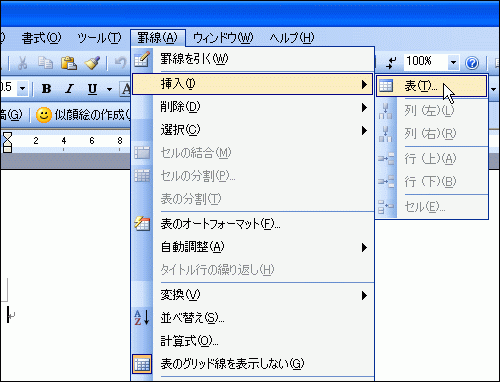Image resolution: width=500 pixels, height=382 pixels.
Task: Click the Cut scissors icon
Action: [x=22, y=63]
